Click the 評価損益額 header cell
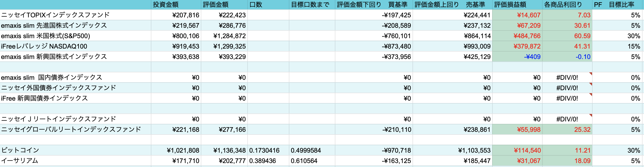 point(517,5)
